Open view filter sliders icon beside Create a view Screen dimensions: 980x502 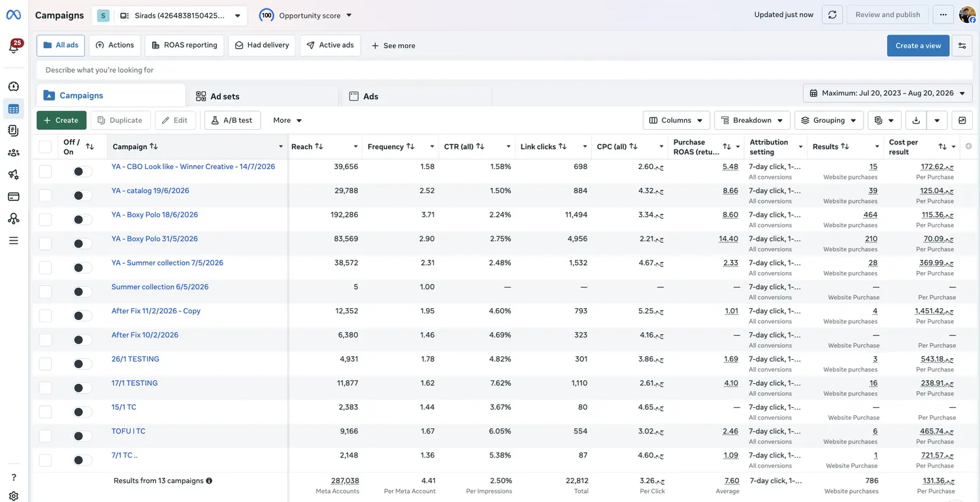pyautogui.click(x=962, y=46)
